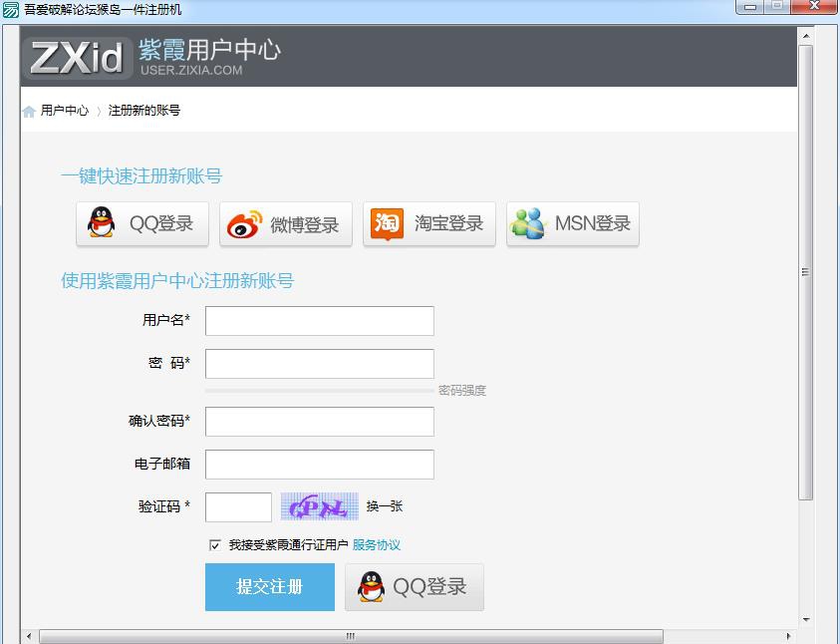
Task: Minimize the registration window
Action: [750, 7]
